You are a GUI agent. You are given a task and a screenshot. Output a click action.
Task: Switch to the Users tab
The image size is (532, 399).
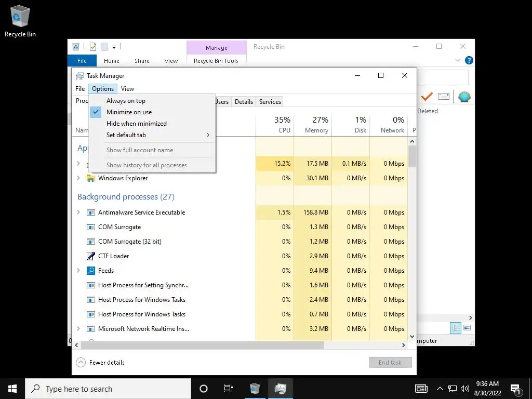[x=222, y=101]
